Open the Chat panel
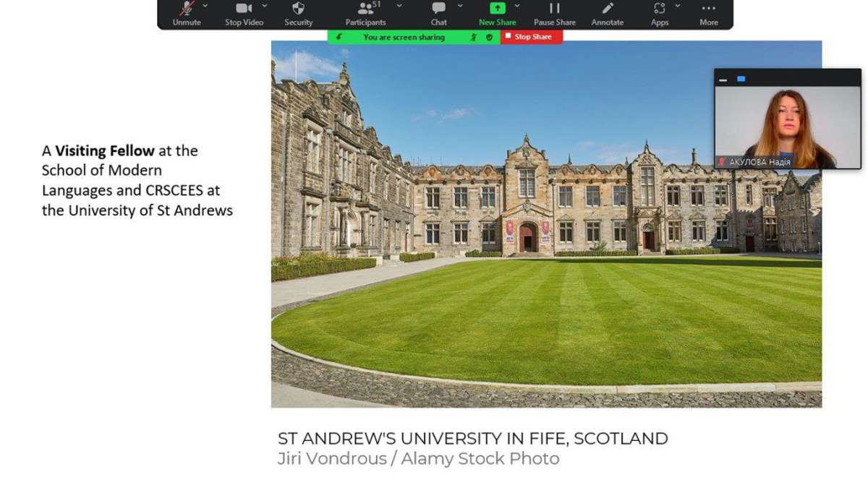 click(x=439, y=14)
